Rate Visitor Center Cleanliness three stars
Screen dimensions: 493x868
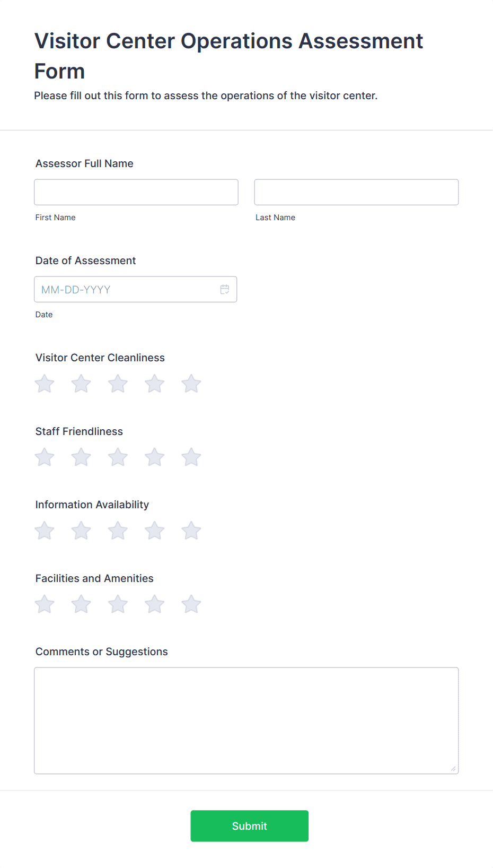point(118,384)
